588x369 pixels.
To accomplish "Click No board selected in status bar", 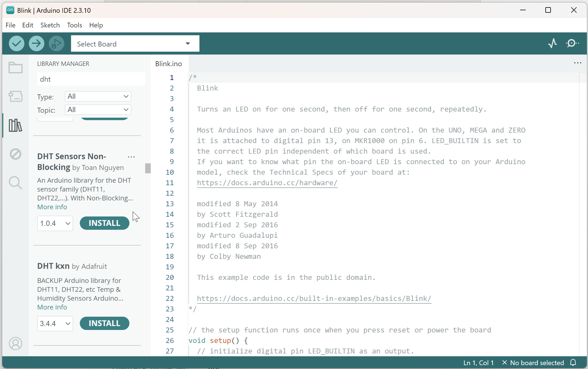I will point(533,363).
